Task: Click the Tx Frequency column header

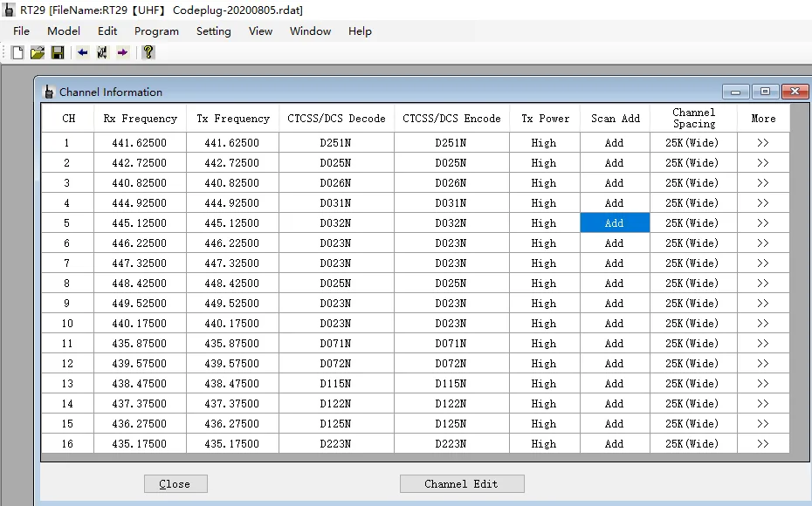Action: (x=232, y=119)
